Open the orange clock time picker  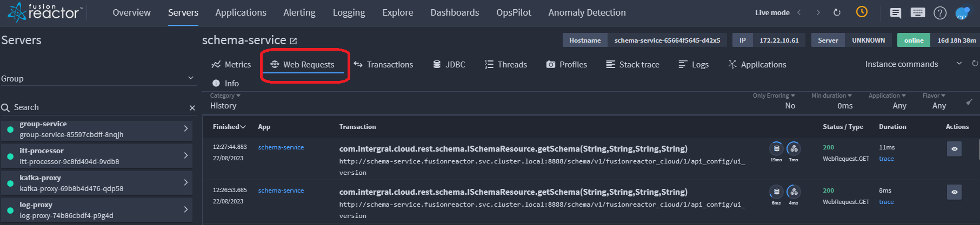[x=862, y=12]
